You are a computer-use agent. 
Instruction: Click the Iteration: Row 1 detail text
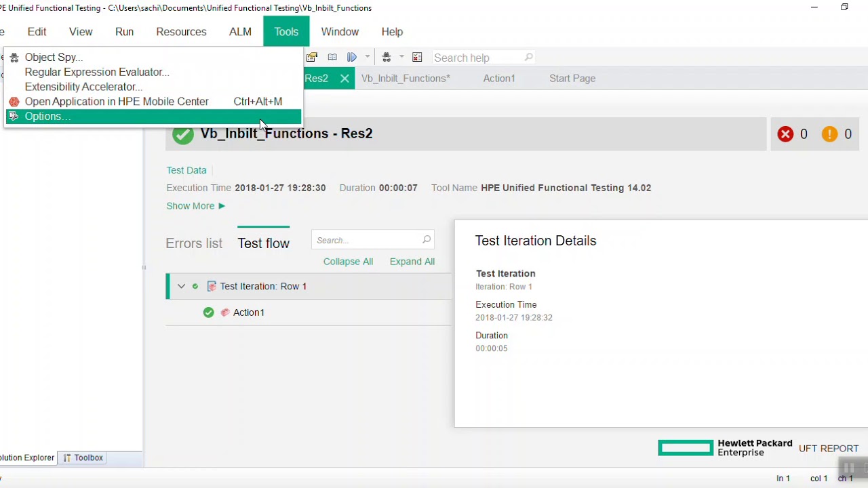pyautogui.click(x=504, y=287)
